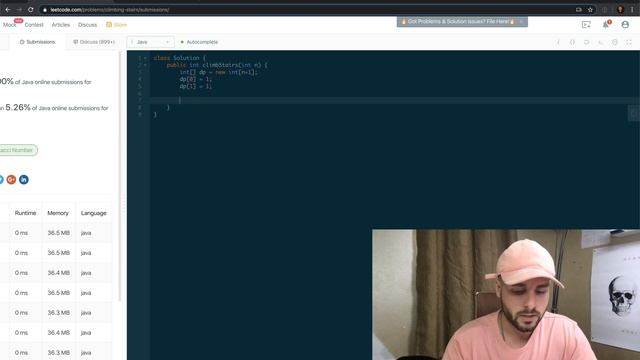The width and height of the screenshot is (640, 360).
Task: Click the Store shopping bag icon
Action: tap(109, 25)
